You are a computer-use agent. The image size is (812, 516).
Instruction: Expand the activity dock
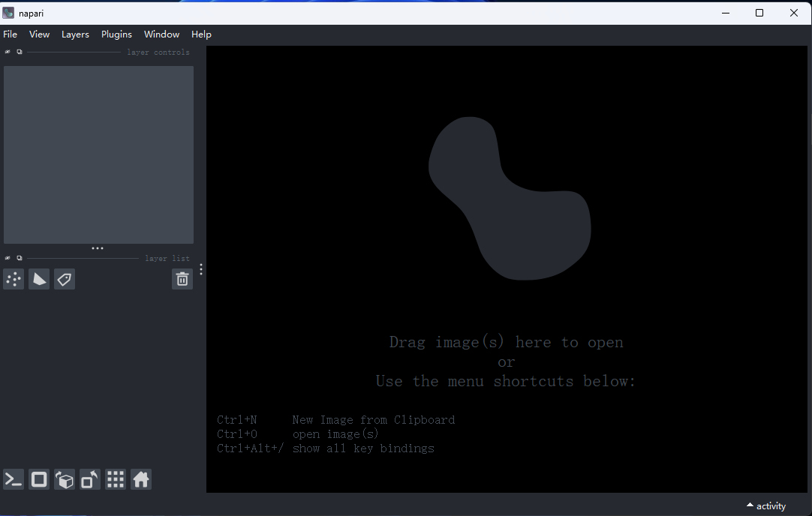766,505
